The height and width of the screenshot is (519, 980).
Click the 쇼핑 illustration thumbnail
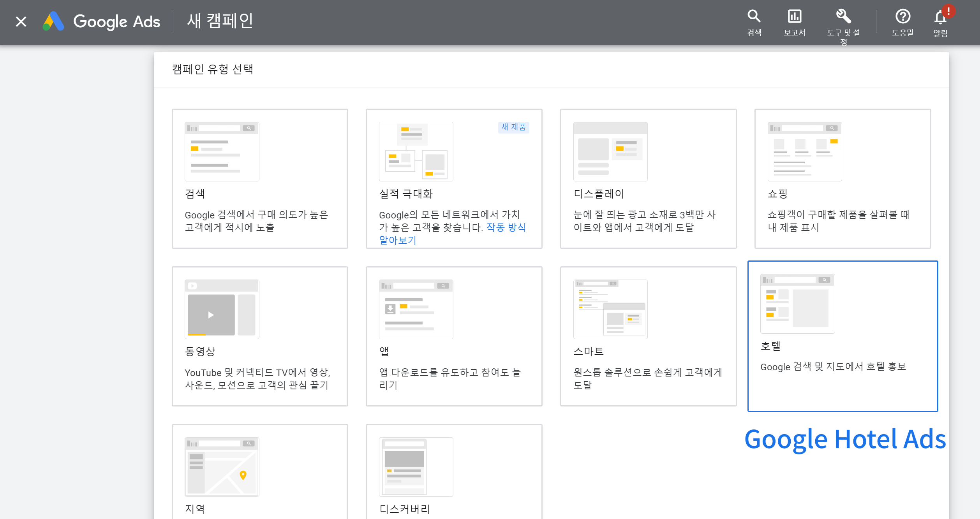click(805, 151)
